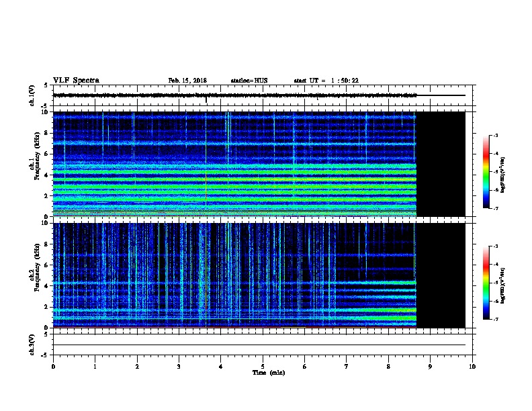Image resolution: width=532 pixels, height=411 pixels.
Task: Click the ch.2 color bar "-4" tick label
Action: pos(495,265)
